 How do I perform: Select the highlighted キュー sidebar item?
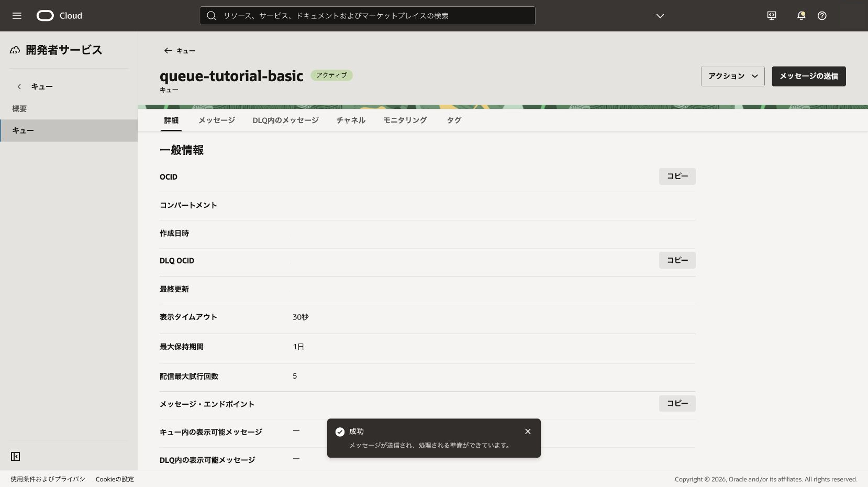click(69, 131)
